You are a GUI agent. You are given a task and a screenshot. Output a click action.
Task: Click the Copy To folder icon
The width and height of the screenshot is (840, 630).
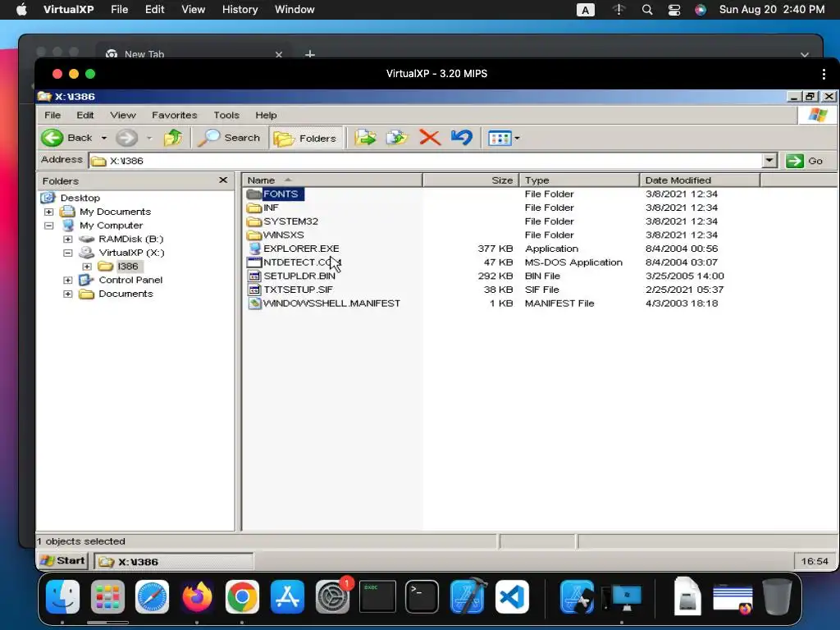tap(397, 138)
